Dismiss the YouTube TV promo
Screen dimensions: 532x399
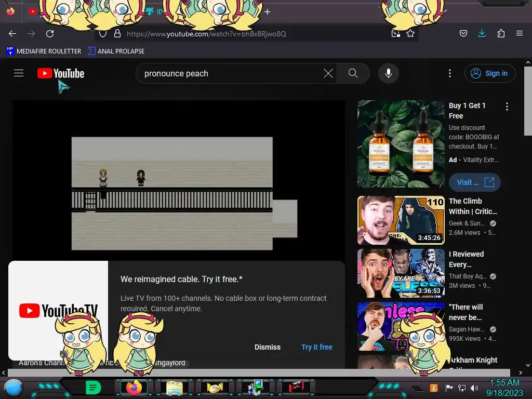268,347
